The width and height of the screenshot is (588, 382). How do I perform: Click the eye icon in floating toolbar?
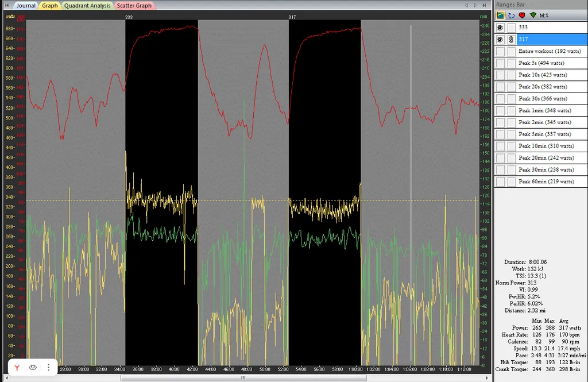coord(33,367)
